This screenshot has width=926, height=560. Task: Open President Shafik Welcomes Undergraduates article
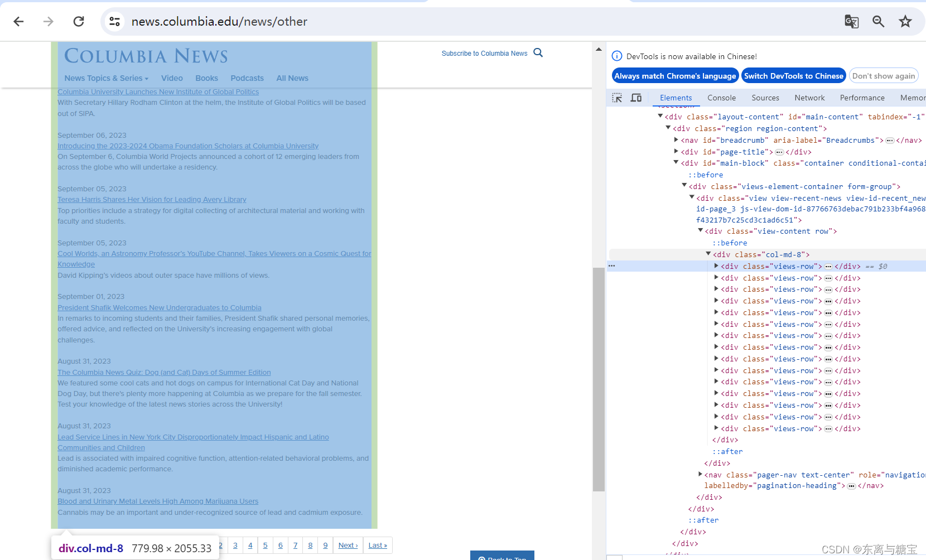tap(159, 308)
